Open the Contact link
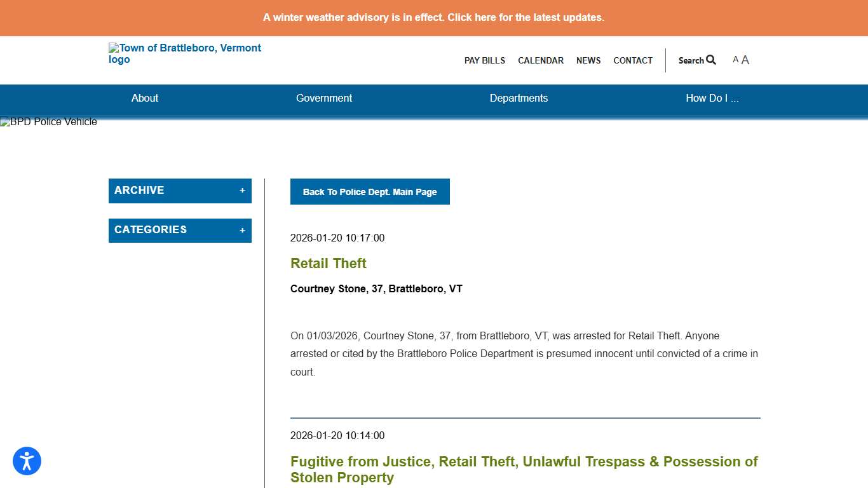868x488 pixels. (633, 60)
